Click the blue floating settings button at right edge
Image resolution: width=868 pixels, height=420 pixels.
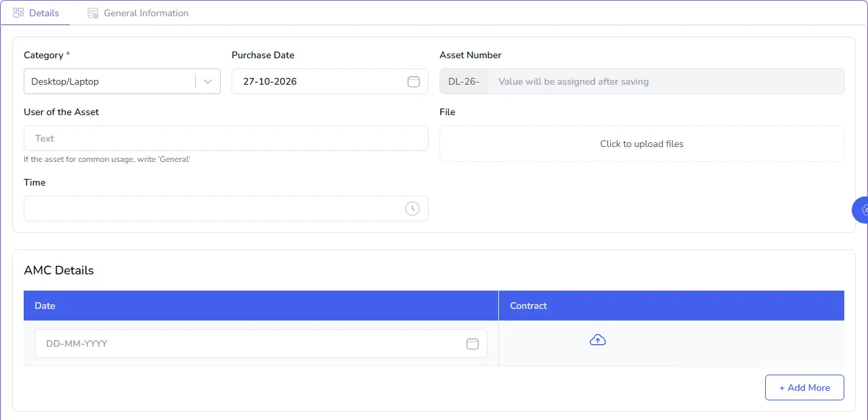point(860,210)
